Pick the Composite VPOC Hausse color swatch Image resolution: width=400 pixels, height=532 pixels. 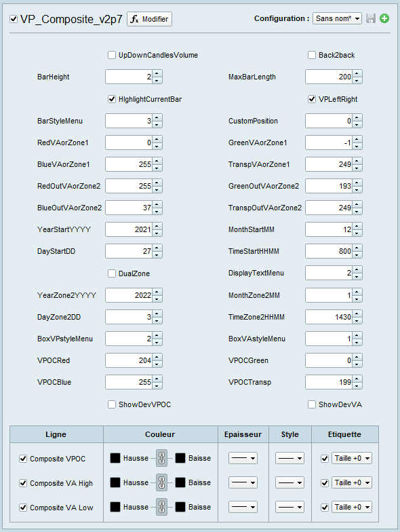pyautogui.click(x=115, y=458)
